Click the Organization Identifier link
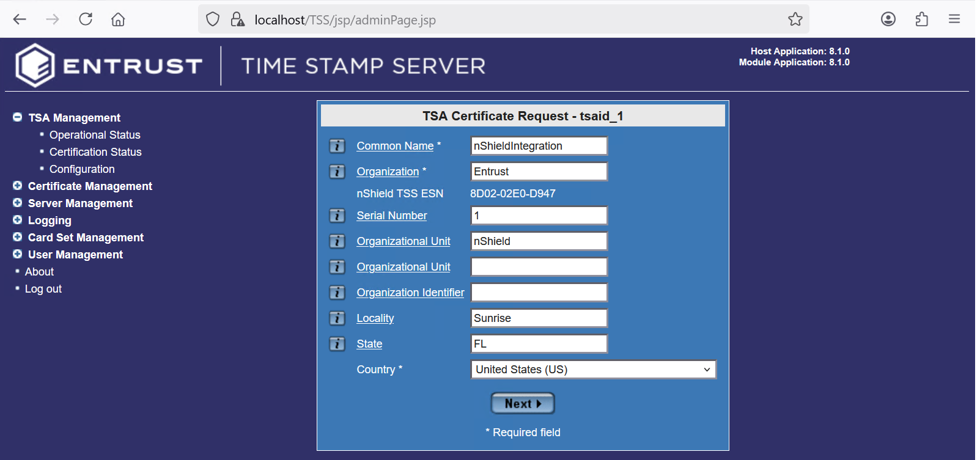Viewport: 980px width, 460px height. pyautogui.click(x=410, y=293)
